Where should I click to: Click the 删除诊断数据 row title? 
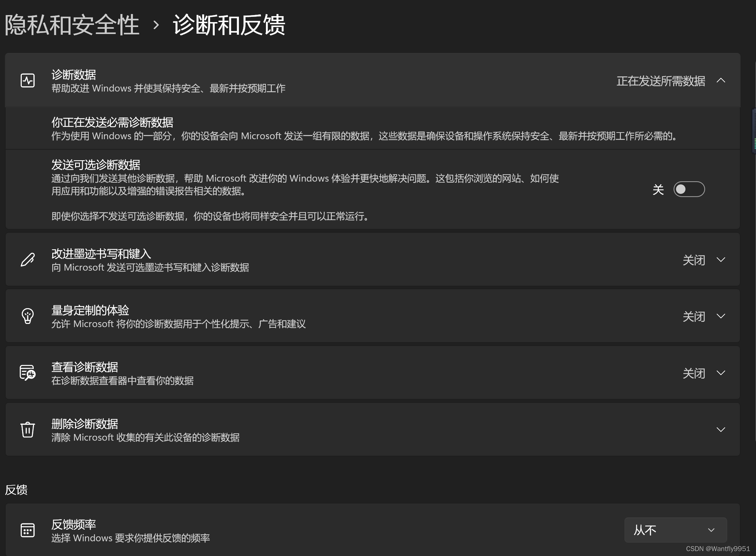click(85, 424)
